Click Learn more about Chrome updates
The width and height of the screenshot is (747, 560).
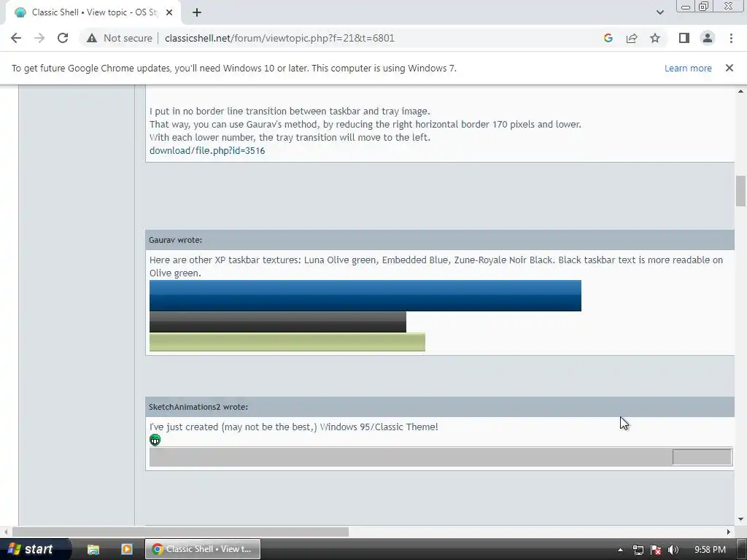click(x=688, y=68)
